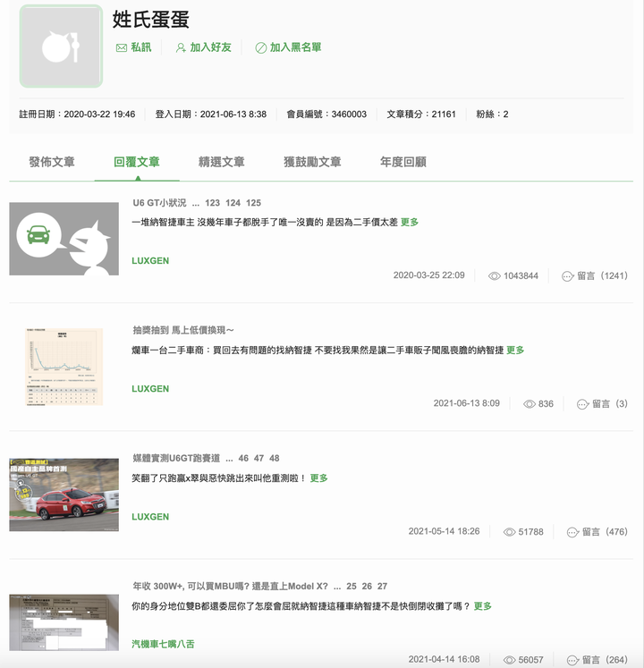Open 留言 (1241) comments

(602, 276)
